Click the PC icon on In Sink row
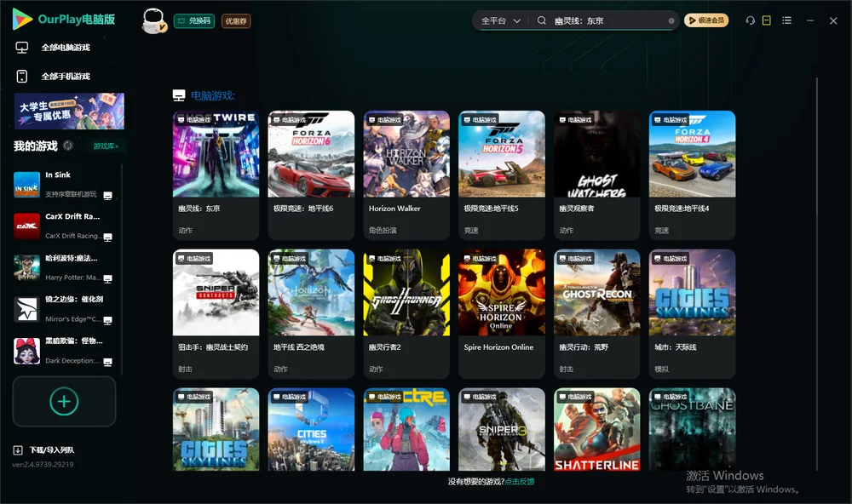 pos(107,196)
